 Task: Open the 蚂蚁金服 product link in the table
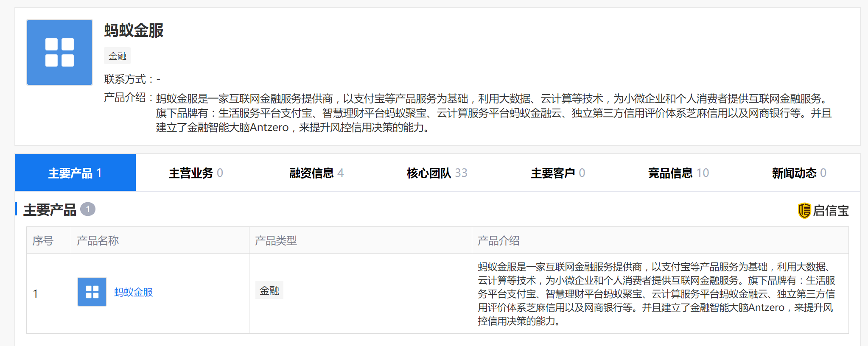point(133,292)
